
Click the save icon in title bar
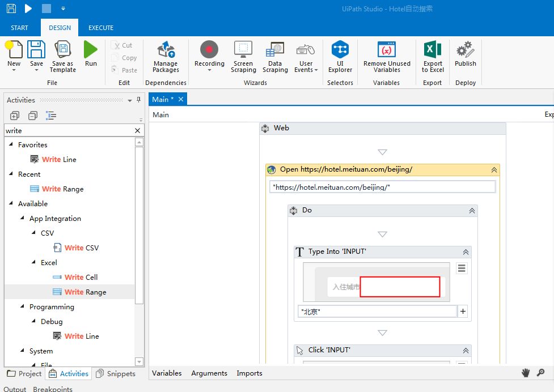[11, 8]
